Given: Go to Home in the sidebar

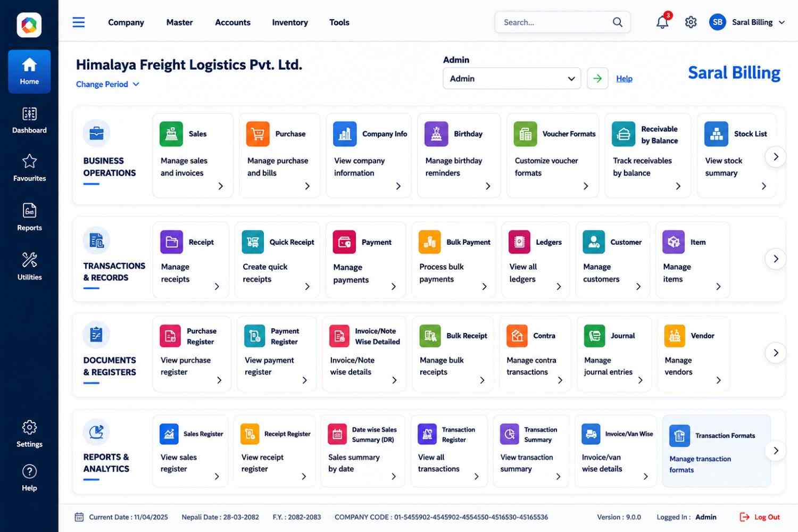Looking at the screenshot, I should pyautogui.click(x=29, y=71).
